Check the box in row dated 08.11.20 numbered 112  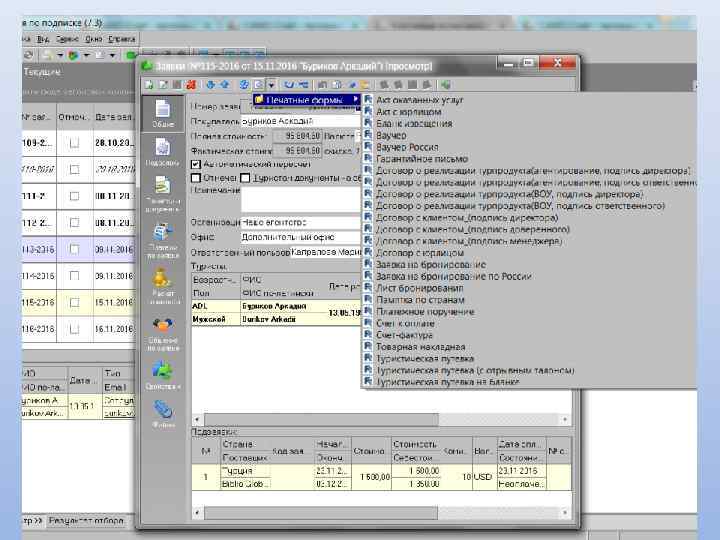tap(74, 223)
